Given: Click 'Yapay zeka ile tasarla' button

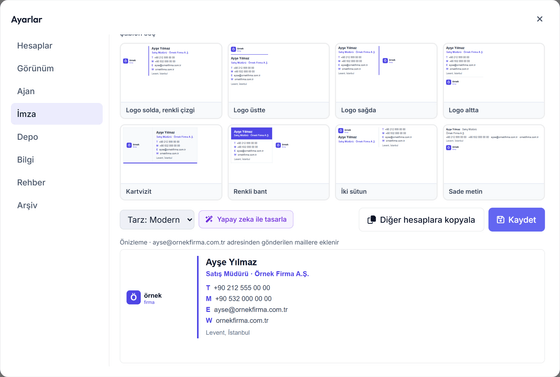Looking at the screenshot, I should pos(246,219).
